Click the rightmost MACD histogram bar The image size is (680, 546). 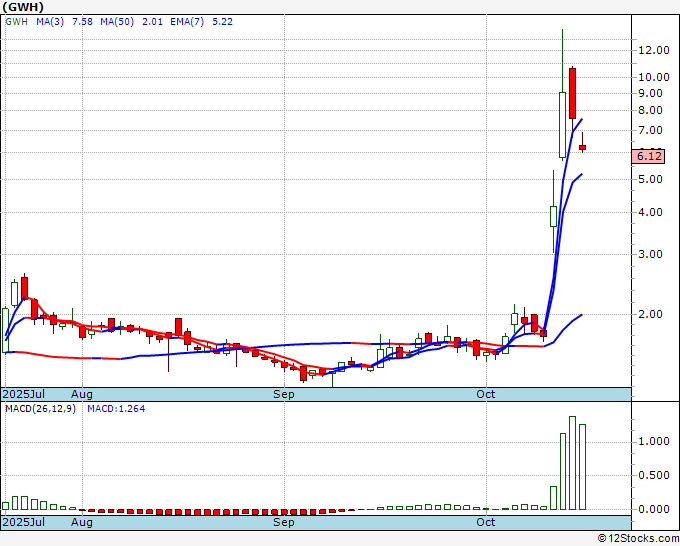click(x=582, y=467)
